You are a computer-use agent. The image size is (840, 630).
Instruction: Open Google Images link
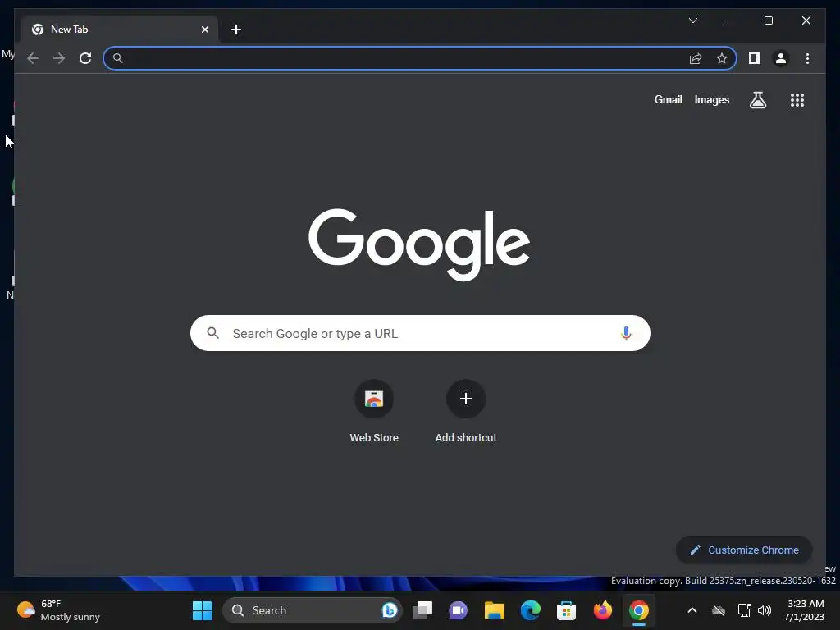point(711,99)
